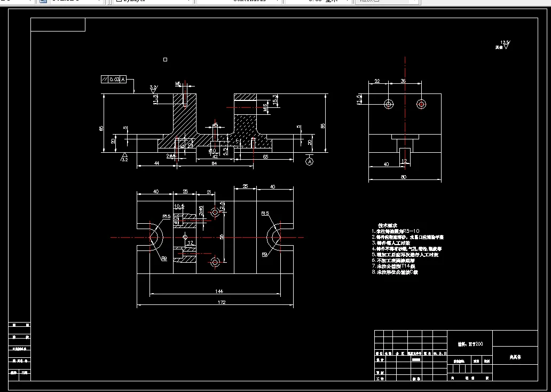Select the 172 overall length dimension
The width and height of the screenshot is (551, 392).
pos(222,302)
